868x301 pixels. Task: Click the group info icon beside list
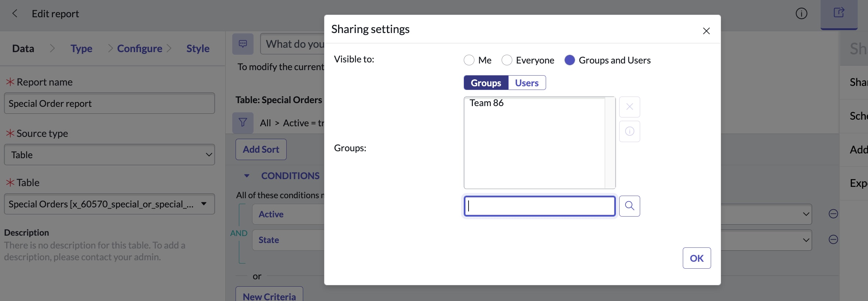629,131
